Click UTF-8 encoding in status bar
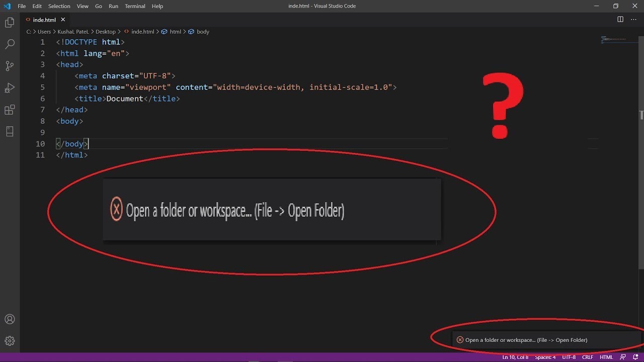Image resolution: width=644 pixels, height=362 pixels. [x=569, y=357]
